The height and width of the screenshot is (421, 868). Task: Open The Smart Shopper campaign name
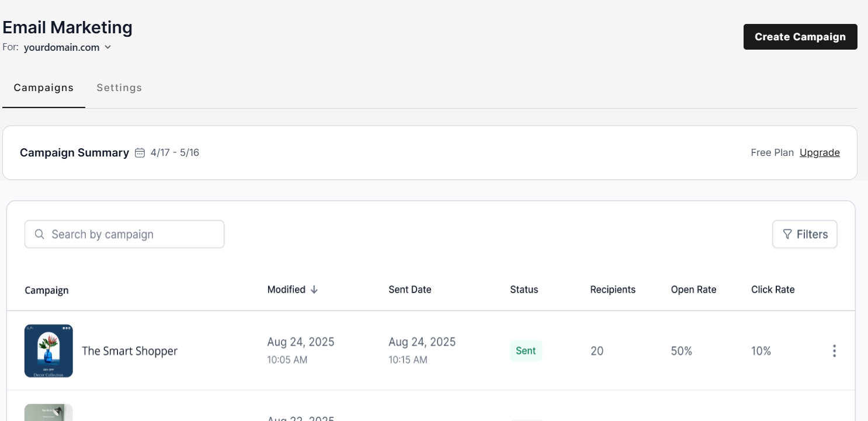(x=130, y=351)
